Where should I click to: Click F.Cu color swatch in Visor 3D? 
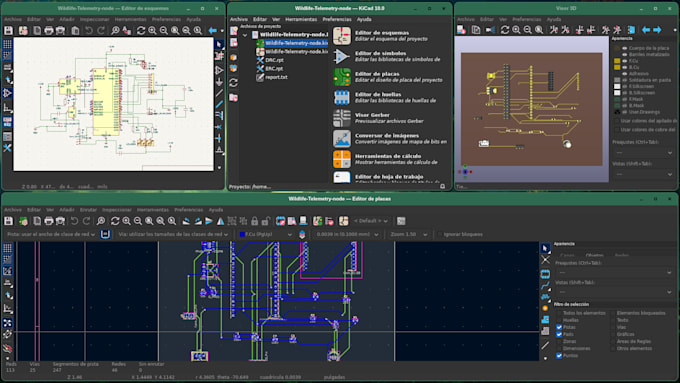[617, 61]
